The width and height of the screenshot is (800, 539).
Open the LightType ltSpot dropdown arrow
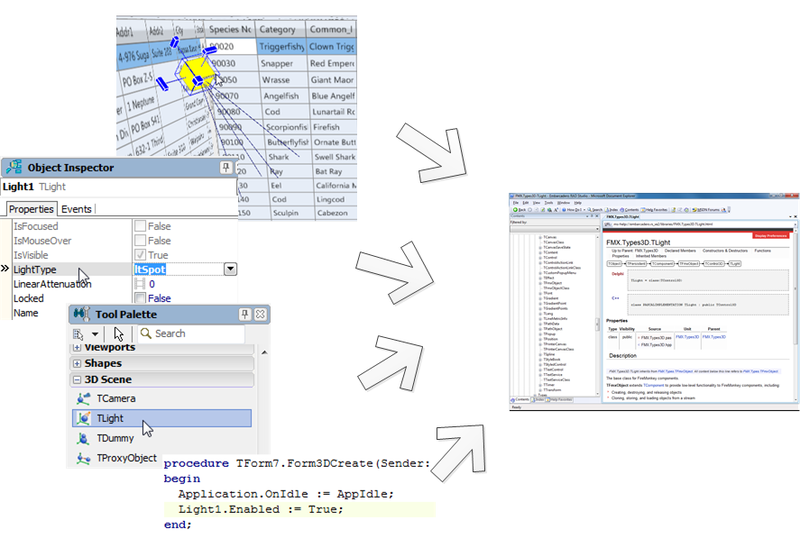tap(230, 269)
